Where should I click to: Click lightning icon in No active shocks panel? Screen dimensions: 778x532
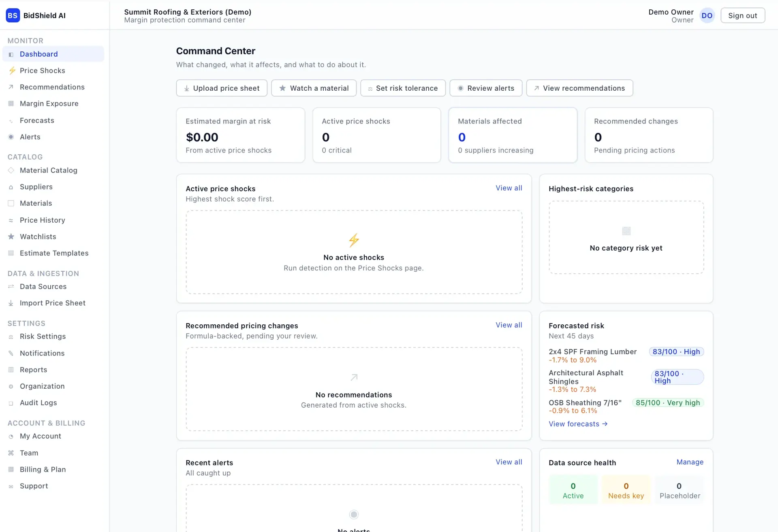tap(354, 240)
